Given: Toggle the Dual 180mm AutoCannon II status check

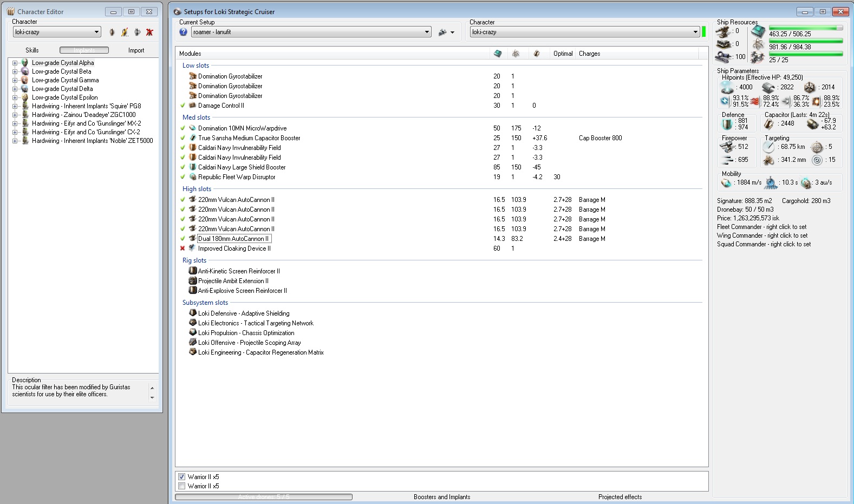Looking at the screenshot, I should click(182, 239).
